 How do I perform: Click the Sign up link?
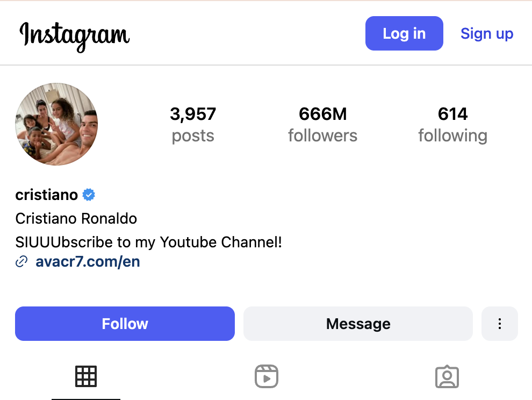(x=487, y=33)
